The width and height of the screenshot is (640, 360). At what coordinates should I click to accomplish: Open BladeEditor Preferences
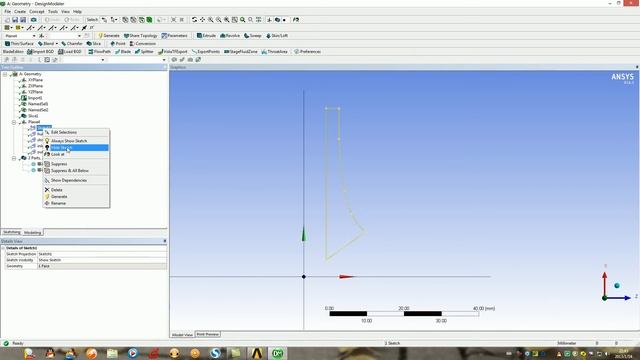click(307, 51)
